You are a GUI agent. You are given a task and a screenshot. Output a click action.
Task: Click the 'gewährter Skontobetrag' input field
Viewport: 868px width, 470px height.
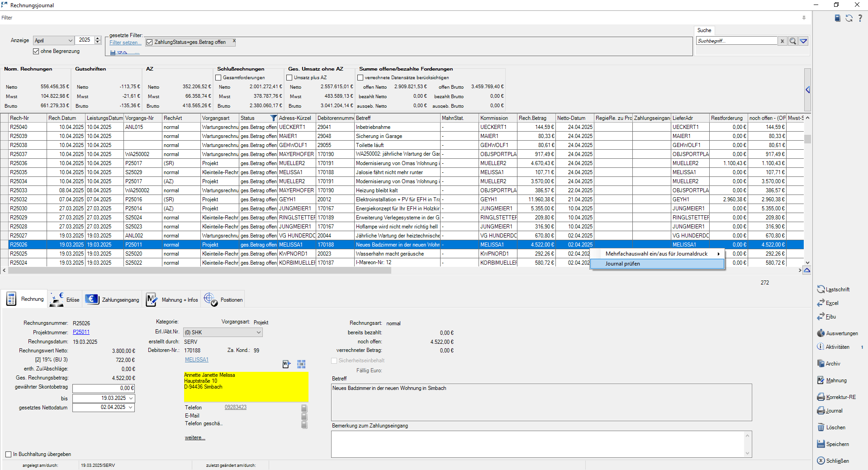click(x=104, y=388)
